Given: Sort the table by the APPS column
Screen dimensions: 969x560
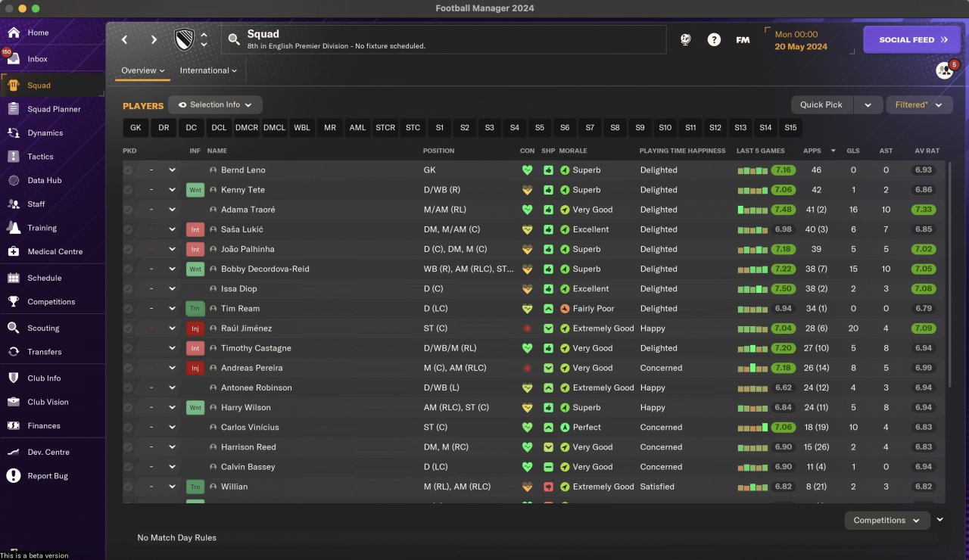Looking at the screenshot, I should point(812,151).
